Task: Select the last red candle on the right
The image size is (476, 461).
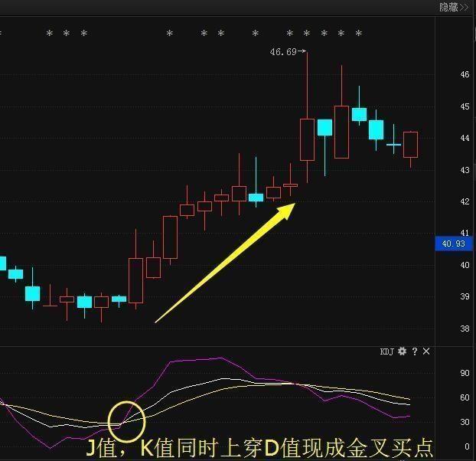Action: (410, 145)
